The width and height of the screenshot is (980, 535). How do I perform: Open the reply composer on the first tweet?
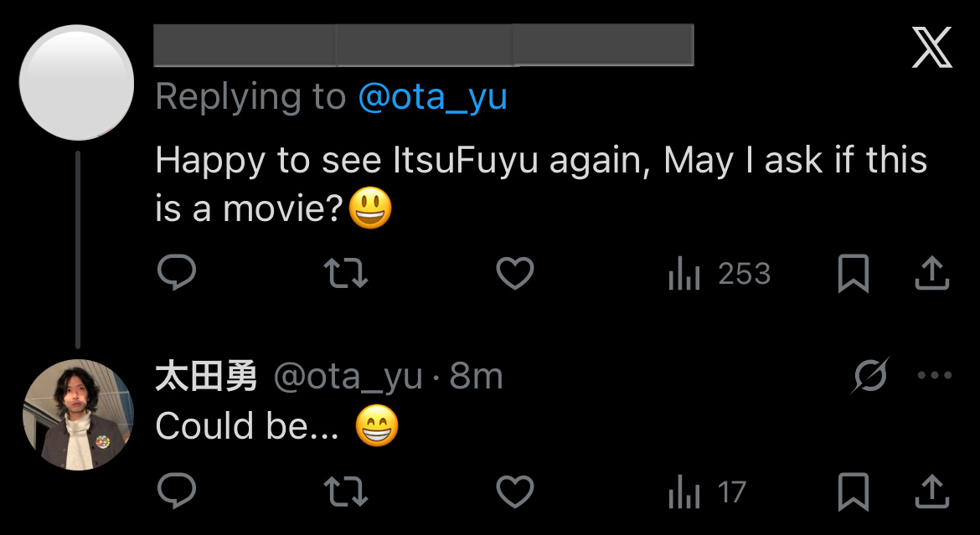(176, 273)
